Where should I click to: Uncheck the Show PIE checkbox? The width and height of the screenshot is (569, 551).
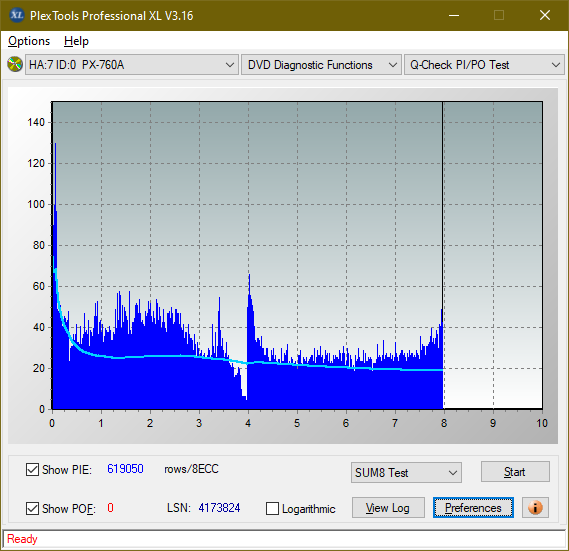pyautogui.click(x=32, y=469)
